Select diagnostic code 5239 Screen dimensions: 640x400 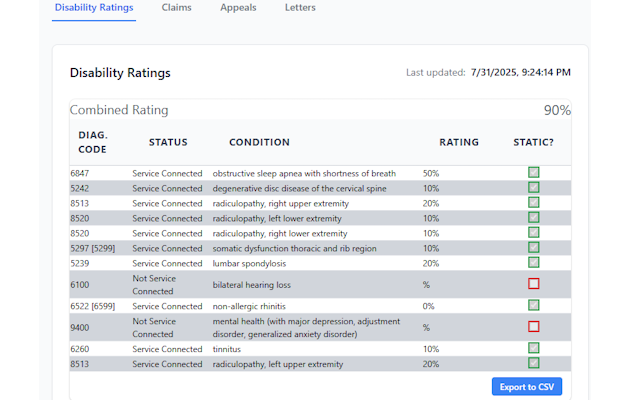(80, 264)
